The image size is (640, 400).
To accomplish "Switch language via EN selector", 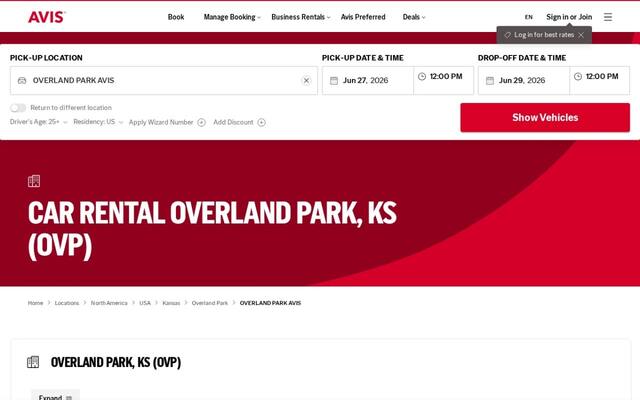I will 529,17.
